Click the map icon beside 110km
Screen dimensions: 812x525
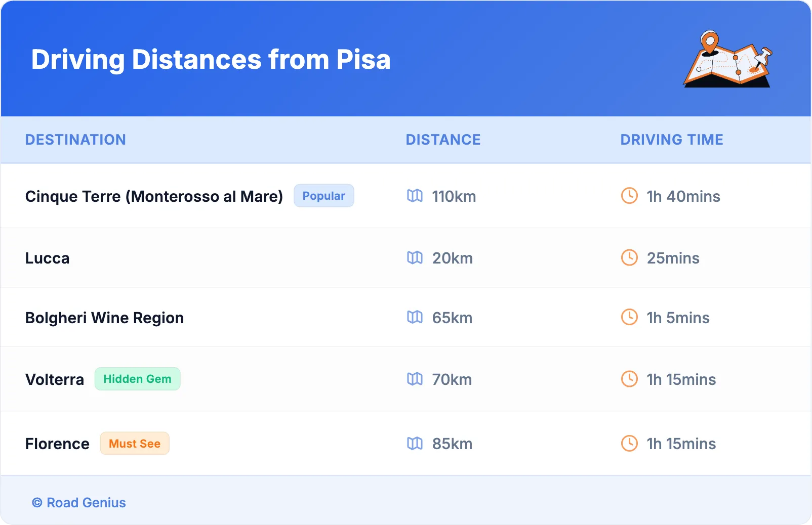[x=415, y=196]
